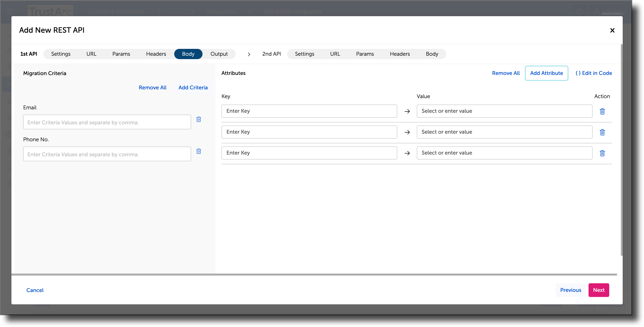Open the 2nd API Body tab
Image resolution: width=644 pixels, height=327 pixels.
pos(432,54)
